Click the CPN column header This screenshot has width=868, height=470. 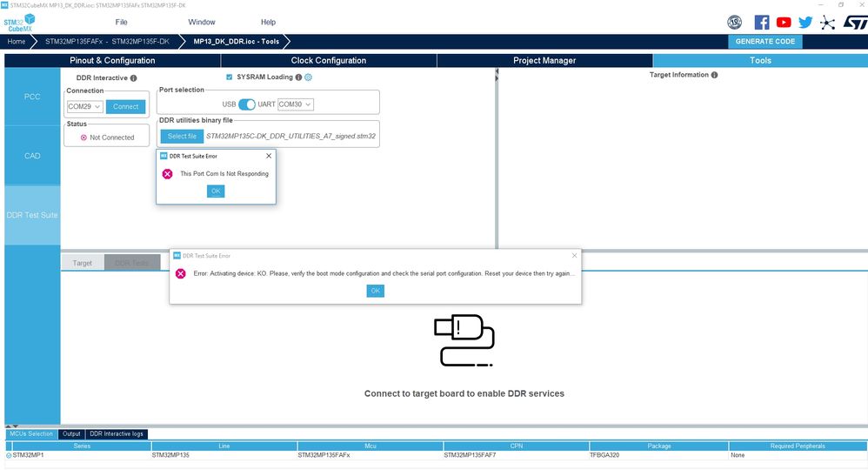tap(517, 446)
